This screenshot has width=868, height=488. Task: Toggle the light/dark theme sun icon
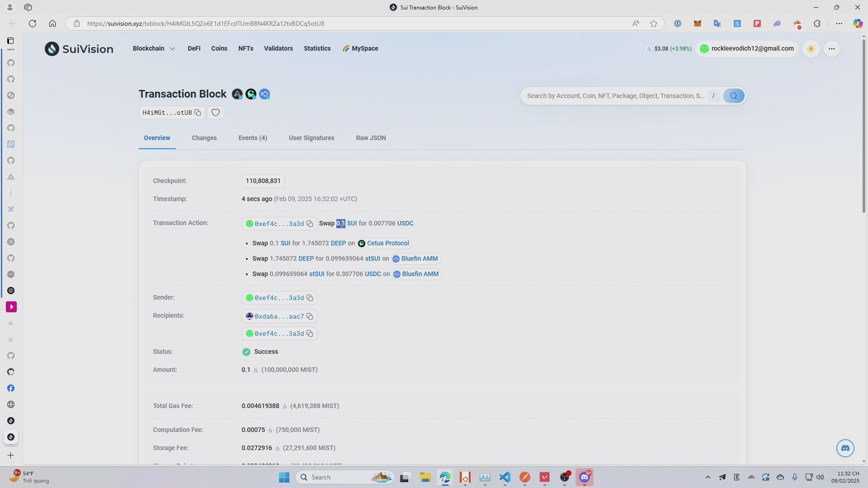coord(811,49)
